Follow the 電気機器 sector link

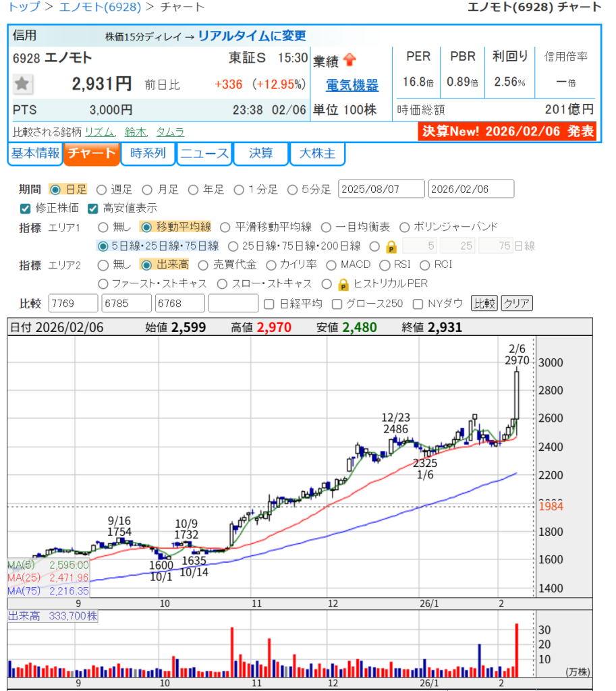coord(352,86)
